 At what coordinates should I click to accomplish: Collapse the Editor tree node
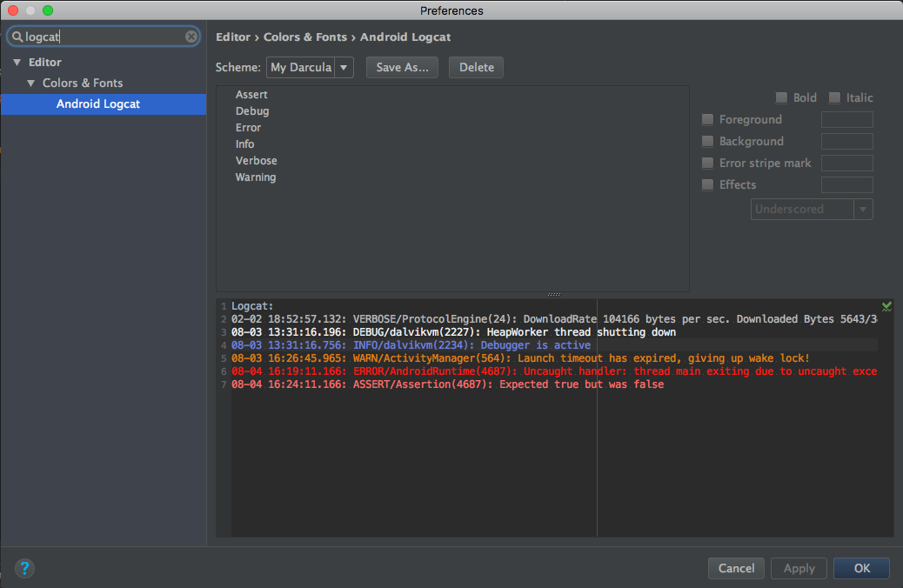[x=17, y=63]
